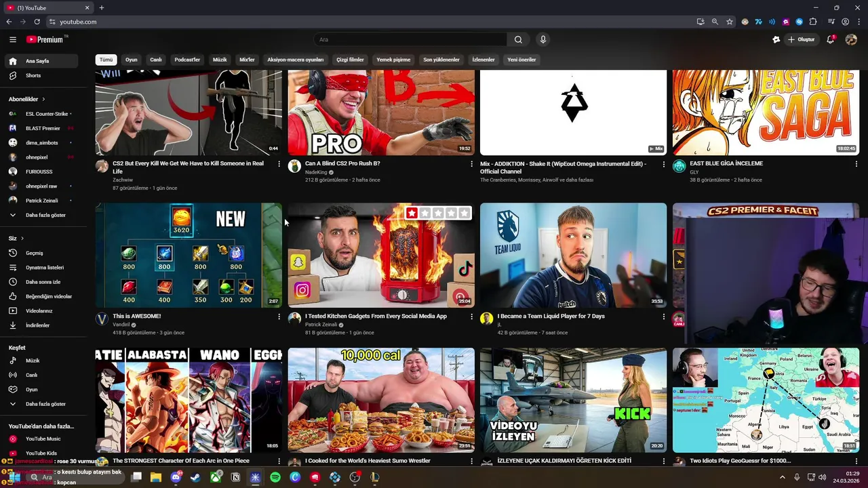Select the Mix'ler filter chip
The width and height of the screenshot is (868, 488).
click(x=247, y=60)
